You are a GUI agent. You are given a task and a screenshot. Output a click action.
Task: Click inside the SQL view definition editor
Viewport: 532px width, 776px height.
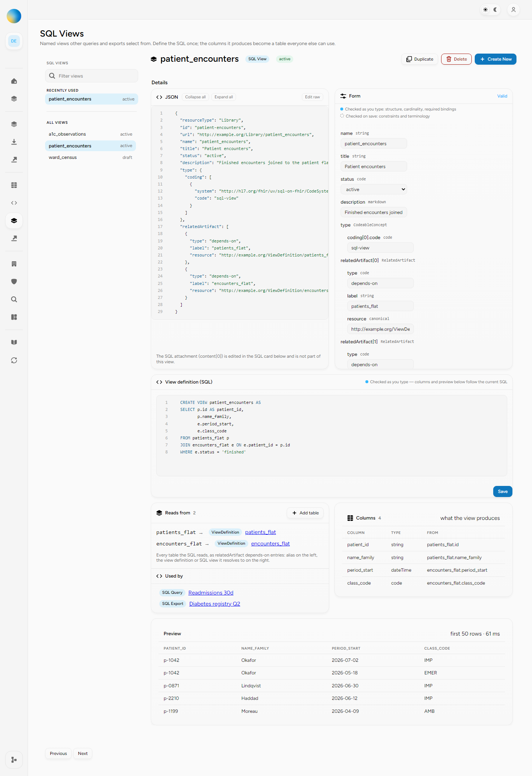tap(332, 436)
